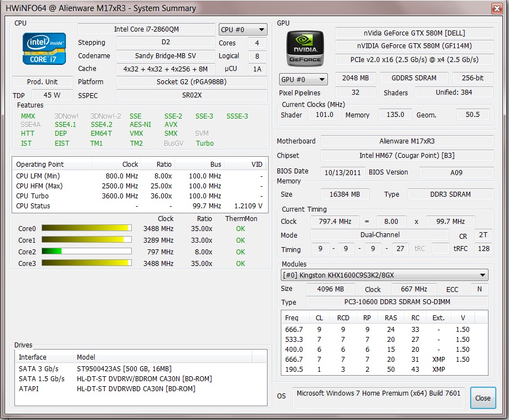Click the 4096 MB module size field
The image size is (509, 420).
[331, 289]
